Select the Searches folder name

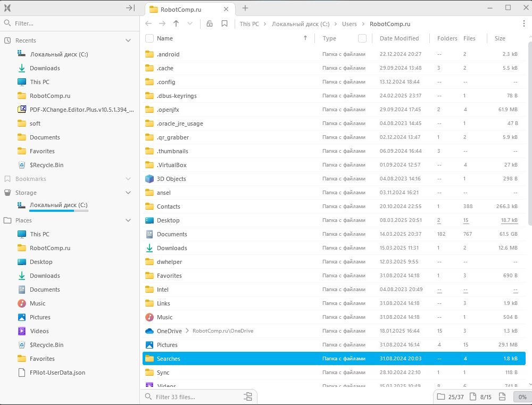168,359
